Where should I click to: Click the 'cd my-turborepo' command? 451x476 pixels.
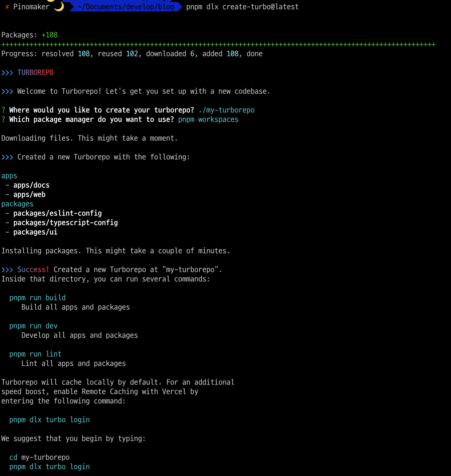[x=40, y=457]
